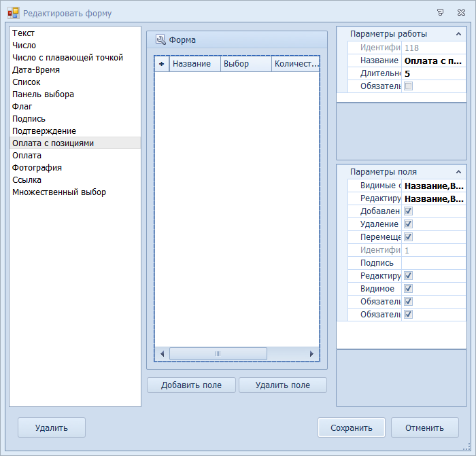Select Число in the field type list
Image resolution: width=476 pixels, height=456 pixels.
coord(75,46)
